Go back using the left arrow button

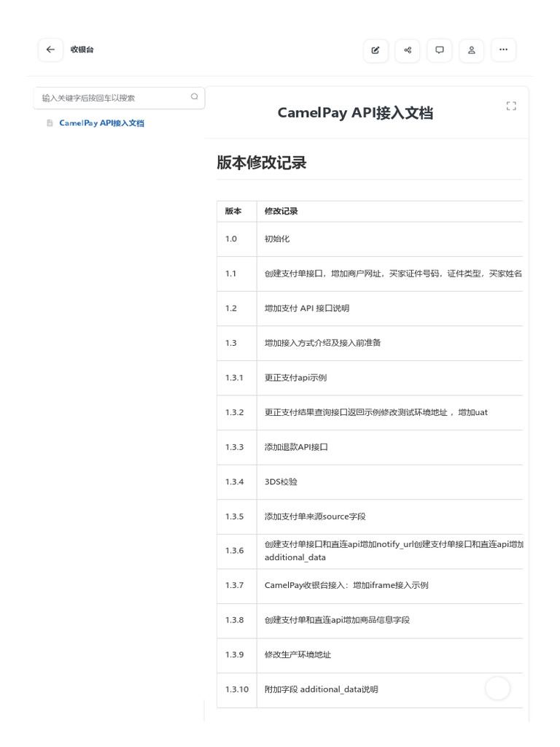[50, 50]
